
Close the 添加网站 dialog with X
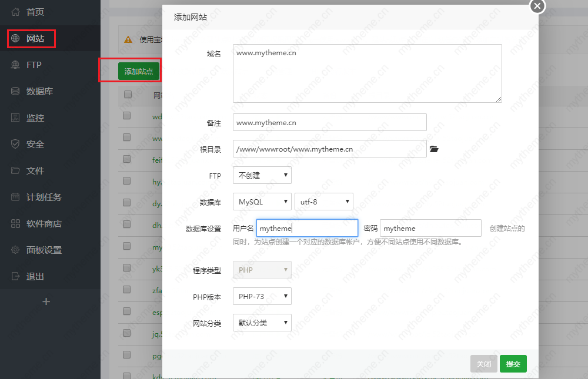coord(537,6)
